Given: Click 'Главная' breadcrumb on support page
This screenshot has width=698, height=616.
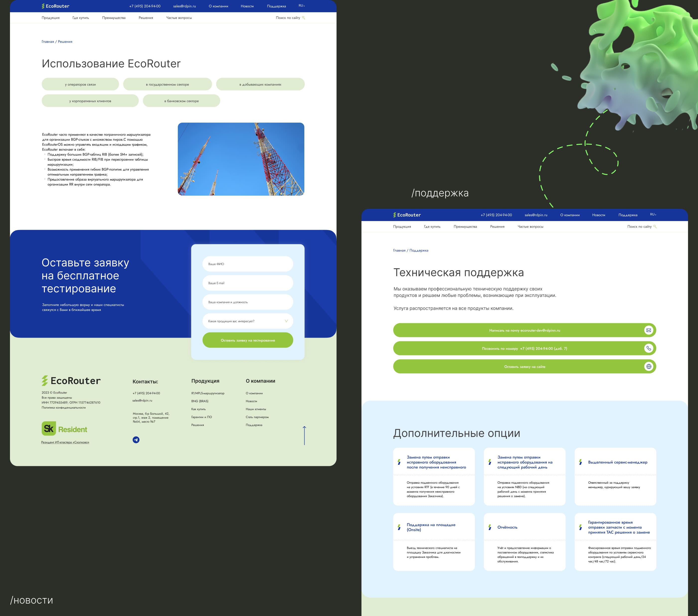Looking at the screenshot, I should [x=399, y=250].
